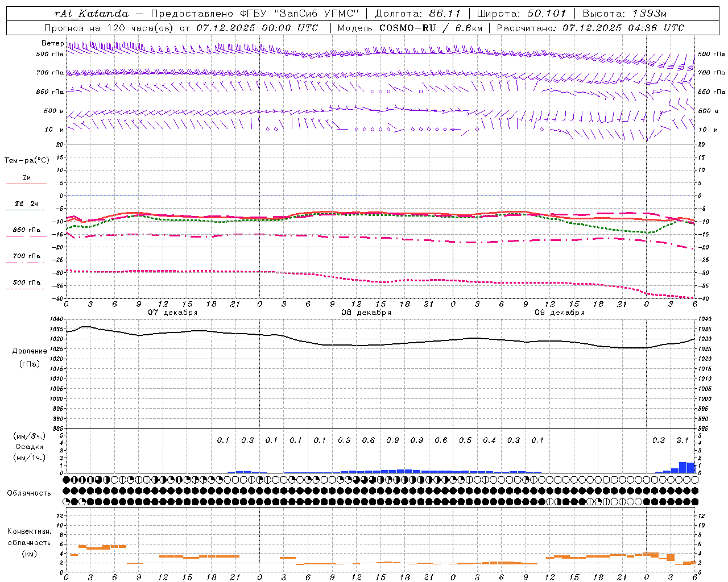Click the 'Td 2м' dew point legend entry
728x582 pixels.
(x=27, y=203)
